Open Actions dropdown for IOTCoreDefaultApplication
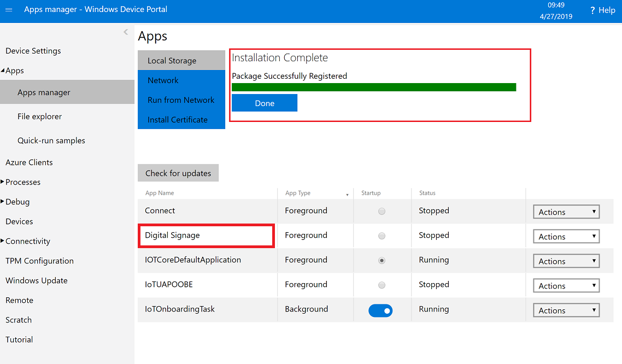Image resolution: width=622 pixels, height=364 pixels. 566,261
